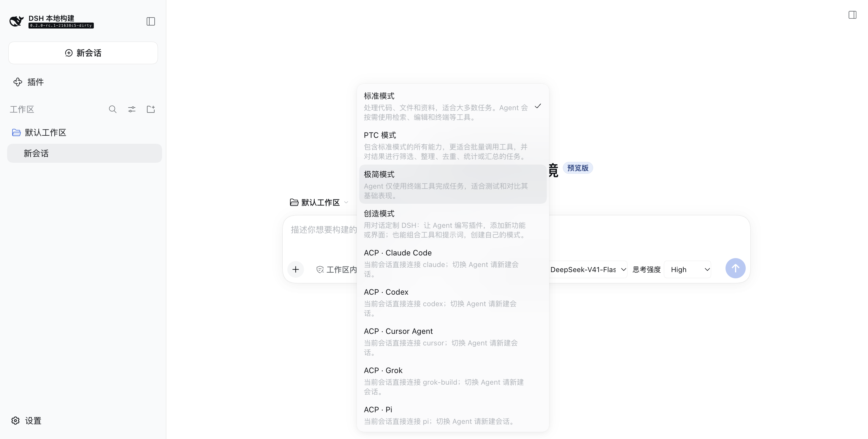
Task: Select ACP · Codex mode
Action: [452, 302]
